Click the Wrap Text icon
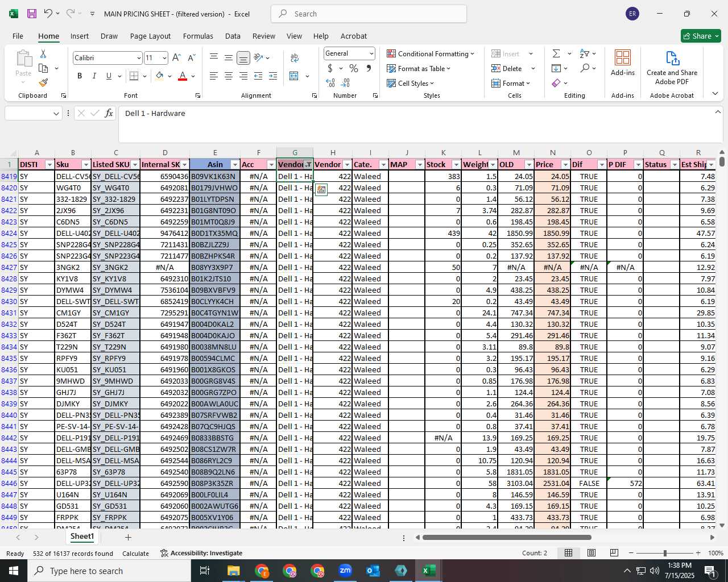 [295, 57]
